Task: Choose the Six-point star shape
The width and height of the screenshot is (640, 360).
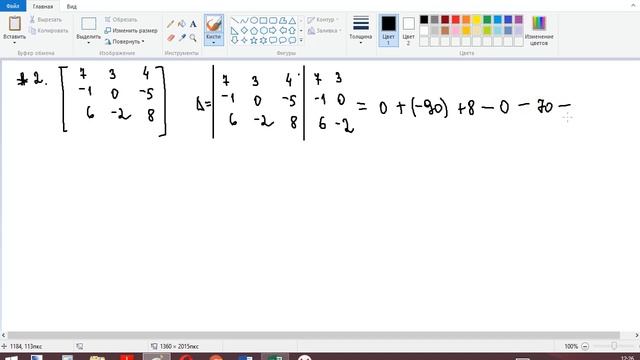Action: point(263,40)
